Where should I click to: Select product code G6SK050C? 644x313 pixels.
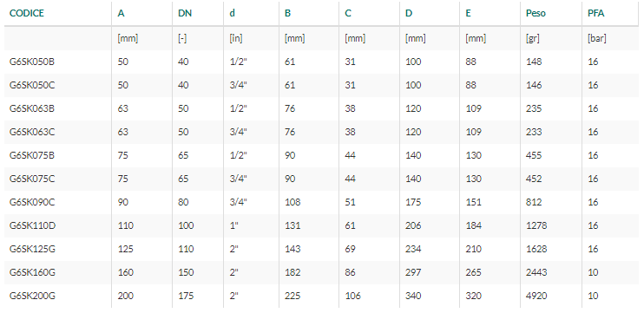coord(32,85)
